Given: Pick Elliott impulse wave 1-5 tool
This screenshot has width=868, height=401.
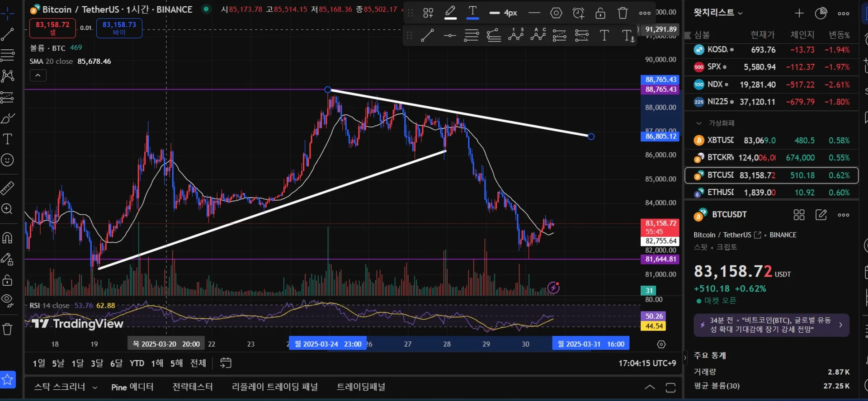Looking at the screenshot, I should point(516,35).
